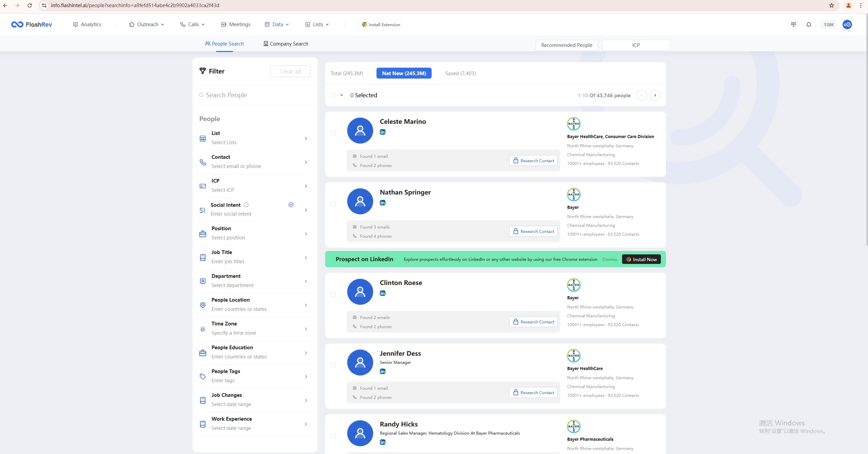The width and height of the screenshot is (868, 454).
Task: Expand the Department filter
Action: [x=255, y=281]
